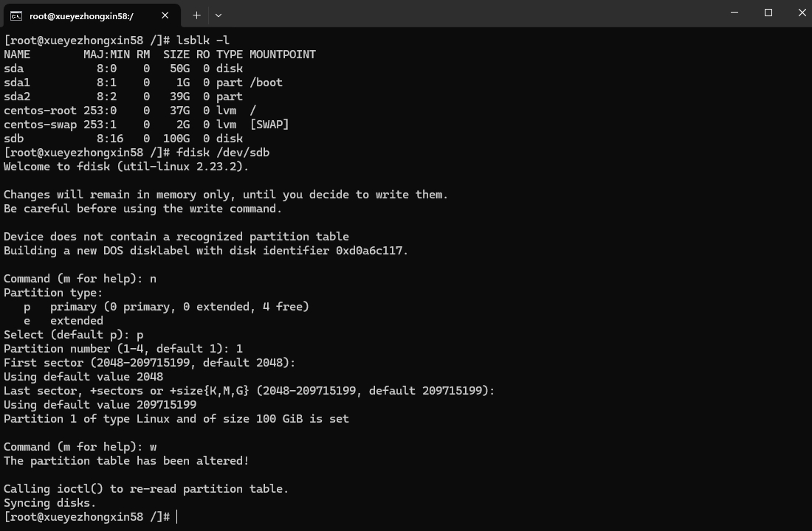
Task: Click the /boot mountpoint text
Action: 266,83
